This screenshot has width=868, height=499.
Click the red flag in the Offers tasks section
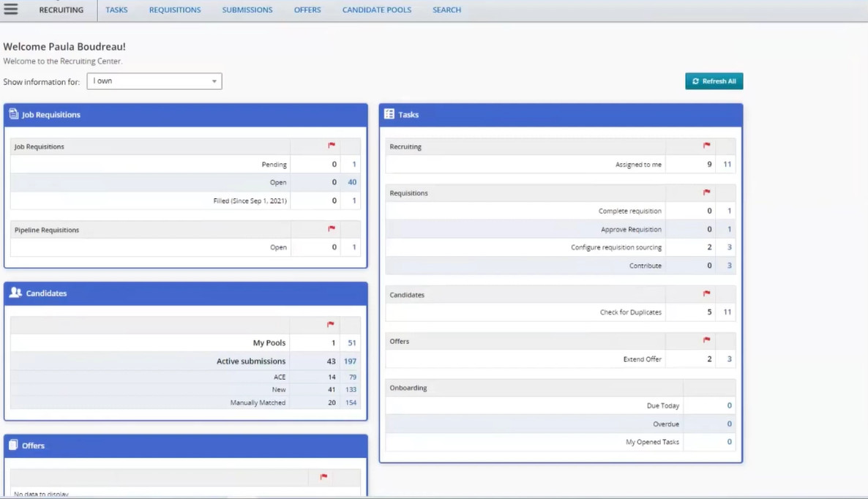tap(706, 340)
